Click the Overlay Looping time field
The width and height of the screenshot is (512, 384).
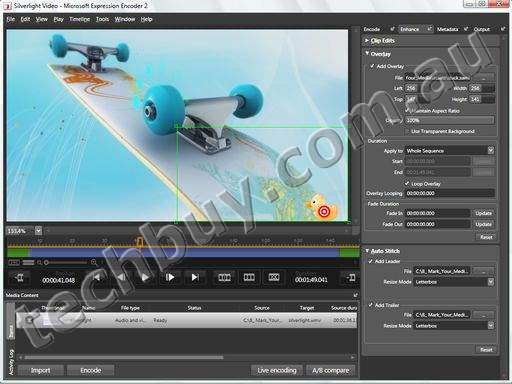coord(449,193)
